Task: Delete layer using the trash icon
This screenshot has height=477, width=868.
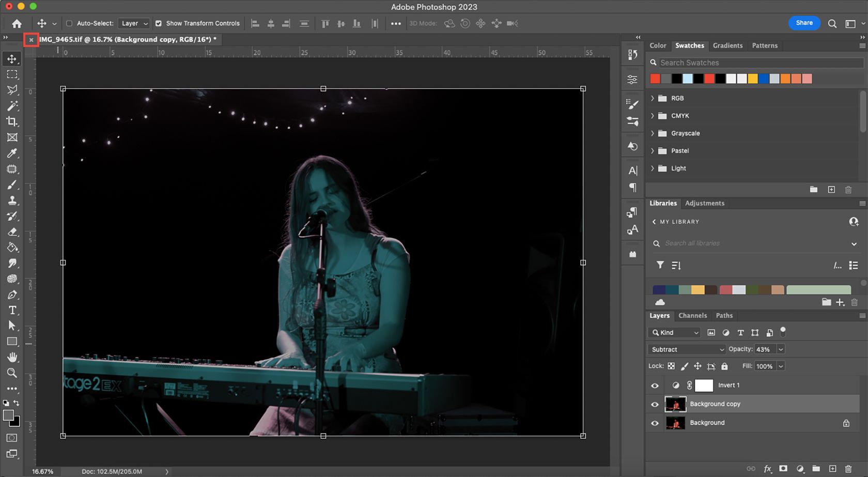Action: [x=848, y=469]
